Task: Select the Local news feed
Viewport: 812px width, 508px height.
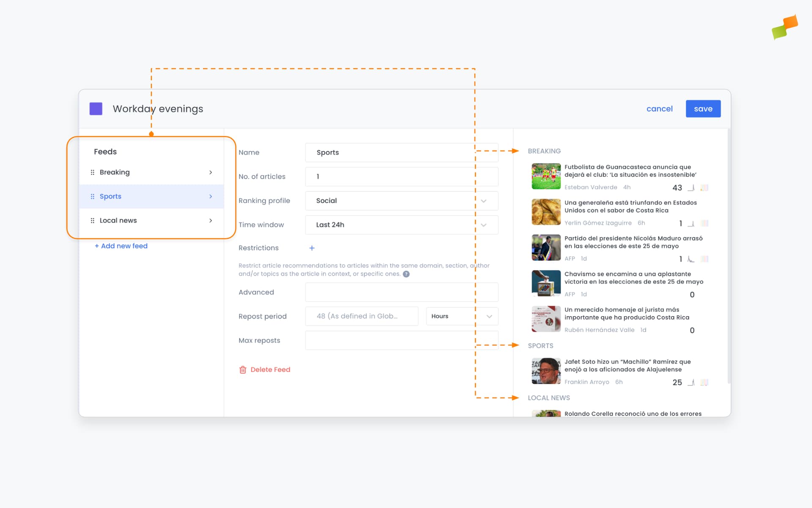Action: pyautogui.click(x=118, y=220)
